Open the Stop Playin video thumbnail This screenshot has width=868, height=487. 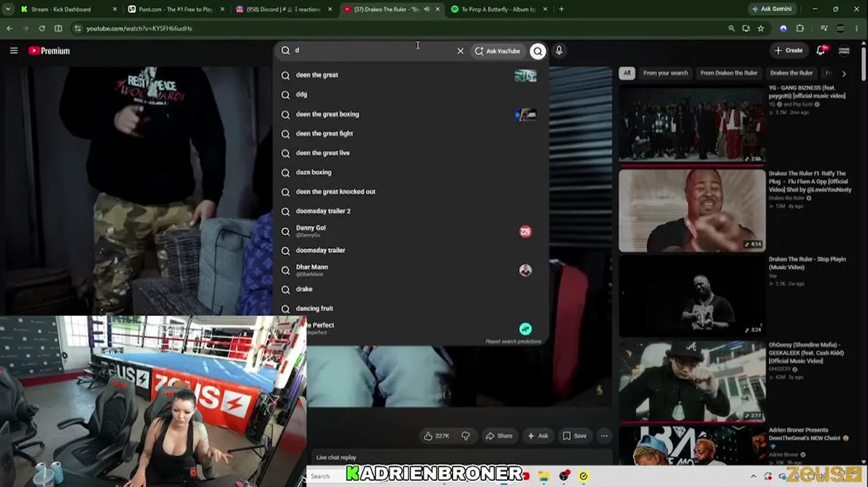pyautogui.click(x=692, y=296)
